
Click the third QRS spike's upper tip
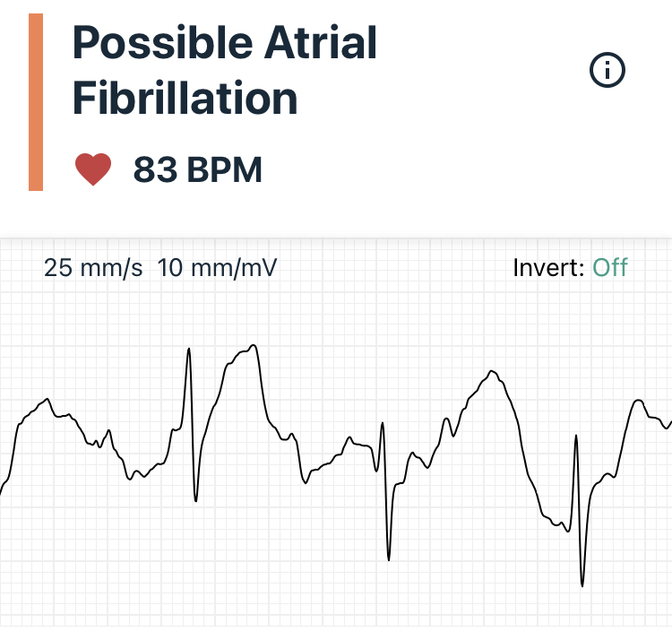click(x=575, y=436)
